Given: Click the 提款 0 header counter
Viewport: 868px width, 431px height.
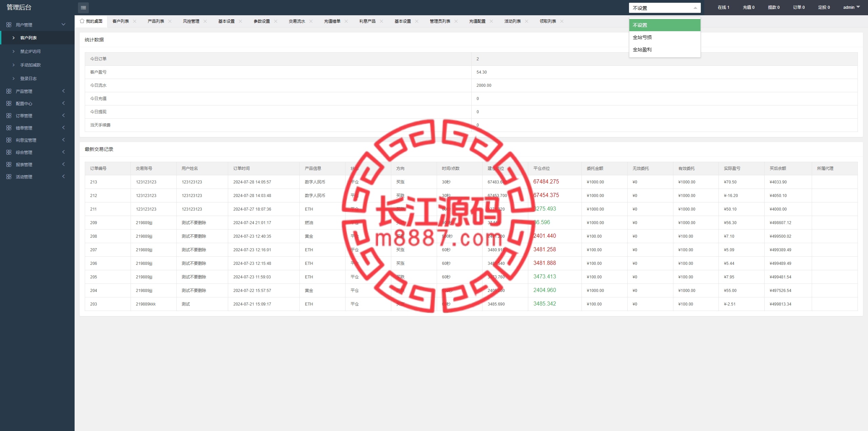Looking at the screenshot, I should (774, 7).
